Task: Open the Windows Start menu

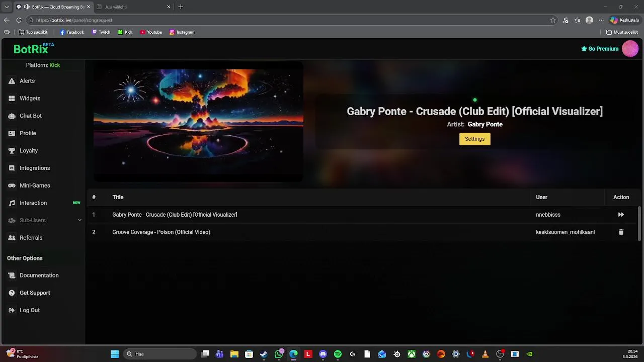Action: [x=115, y=354]
